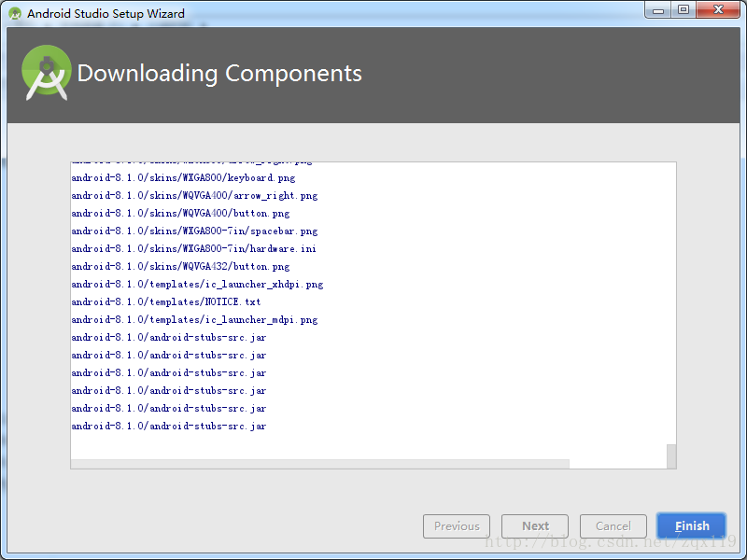Click the Finish button
The height and width of the screenshot is (560, 747).
[691, 525]
